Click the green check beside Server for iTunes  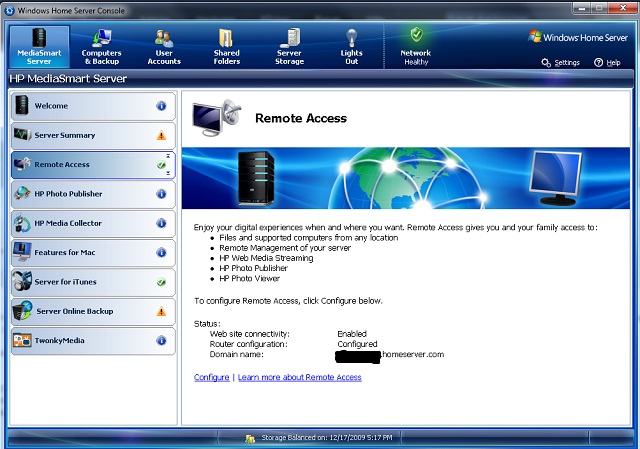tap(161, 282)
